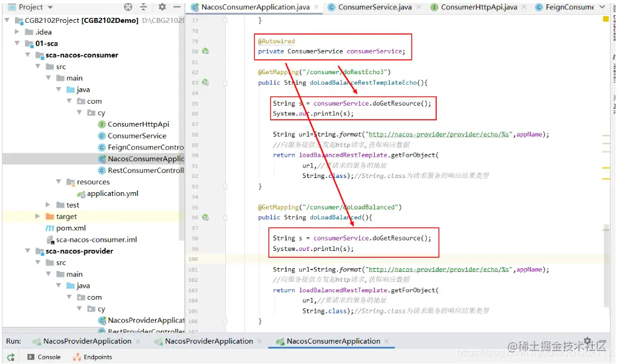The image size is (618, 364).
Task: Toggle fold marker at line 83
Action: 225,83
